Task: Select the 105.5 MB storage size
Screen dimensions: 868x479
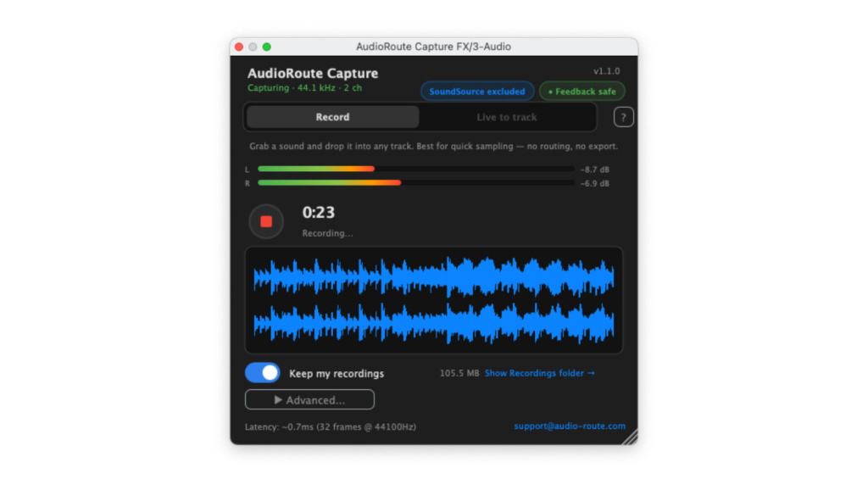Action: 459,373
